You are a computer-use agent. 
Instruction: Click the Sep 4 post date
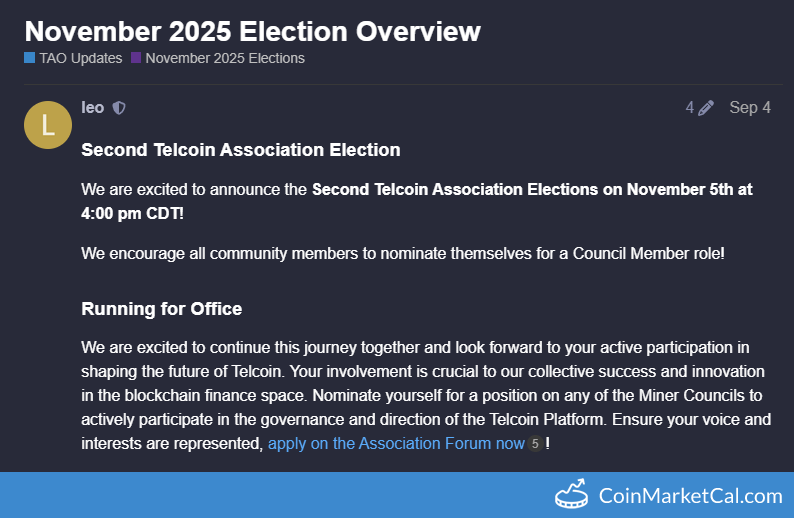point(750,108)
